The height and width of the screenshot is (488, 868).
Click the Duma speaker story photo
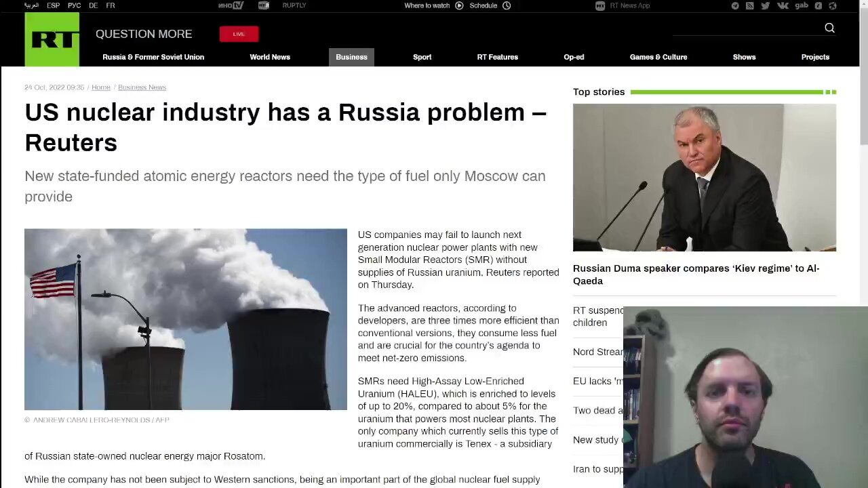coord(705,178)
